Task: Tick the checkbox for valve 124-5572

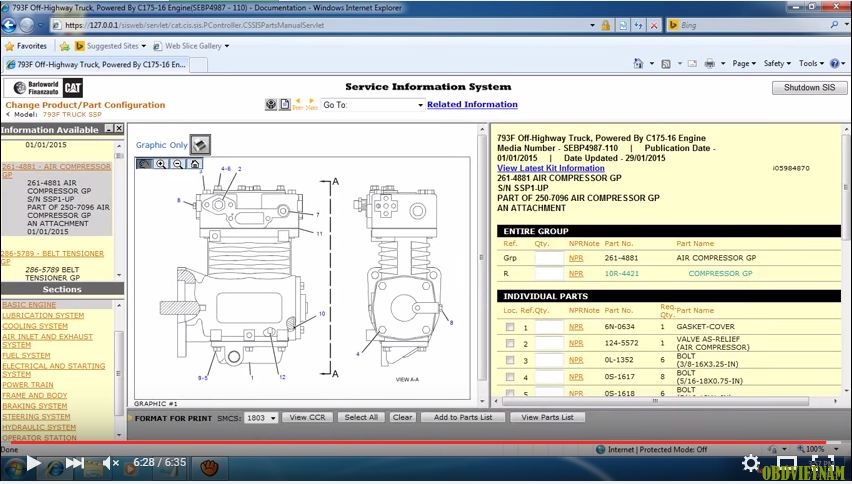Action: (510, 344)
